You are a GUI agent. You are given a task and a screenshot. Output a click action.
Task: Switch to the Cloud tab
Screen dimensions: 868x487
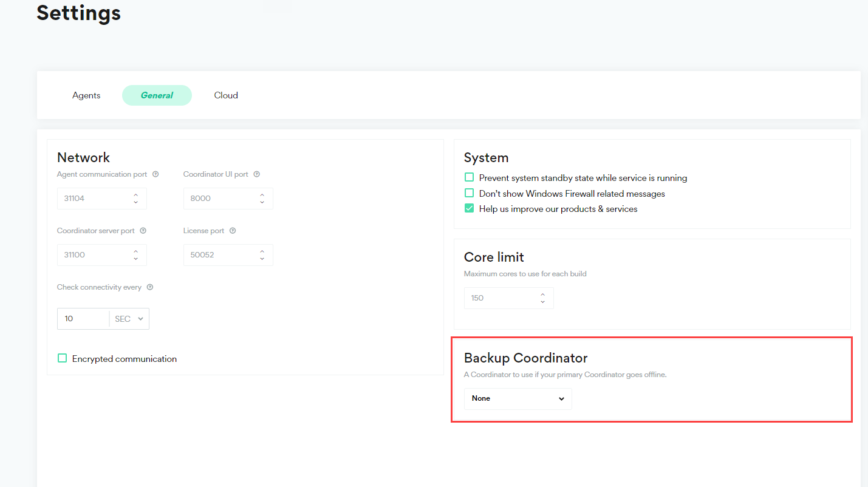pyautogui.click(x=226, y=95)
